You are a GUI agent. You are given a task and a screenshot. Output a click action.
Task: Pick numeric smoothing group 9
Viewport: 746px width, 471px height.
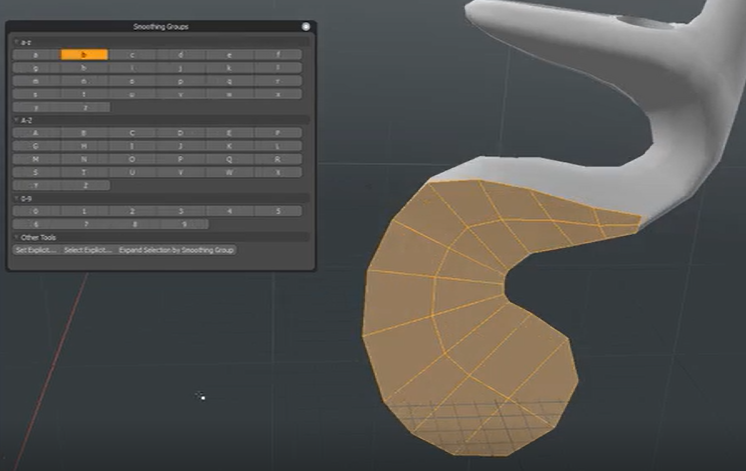click(x=181, y=224)
